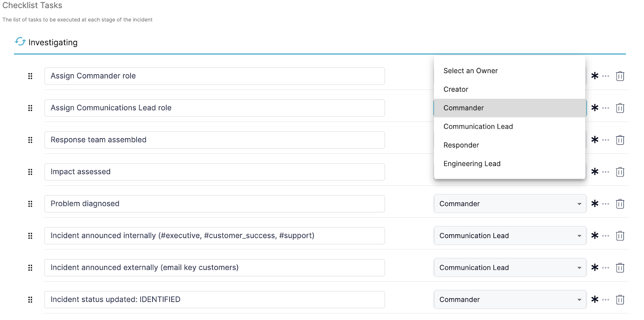Remove the Incident announced externally task
The width and height of the screenshot is (644, 320).
620,268
